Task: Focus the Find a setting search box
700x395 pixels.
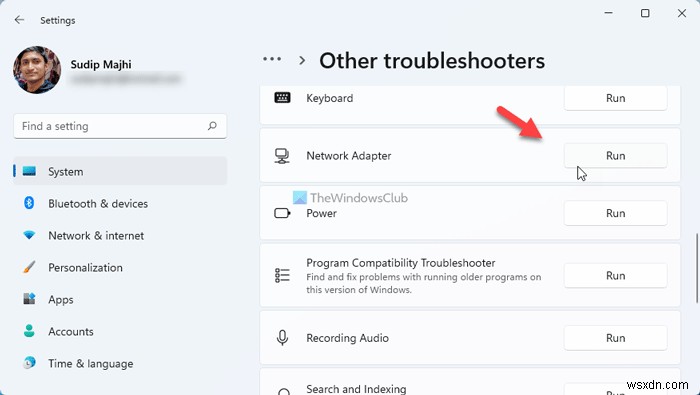Action: (120, 126)
